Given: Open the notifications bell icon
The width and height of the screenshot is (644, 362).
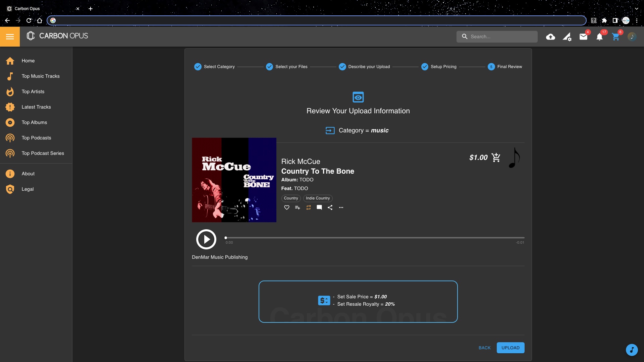Looking at the screenshot, I should 599,37.
